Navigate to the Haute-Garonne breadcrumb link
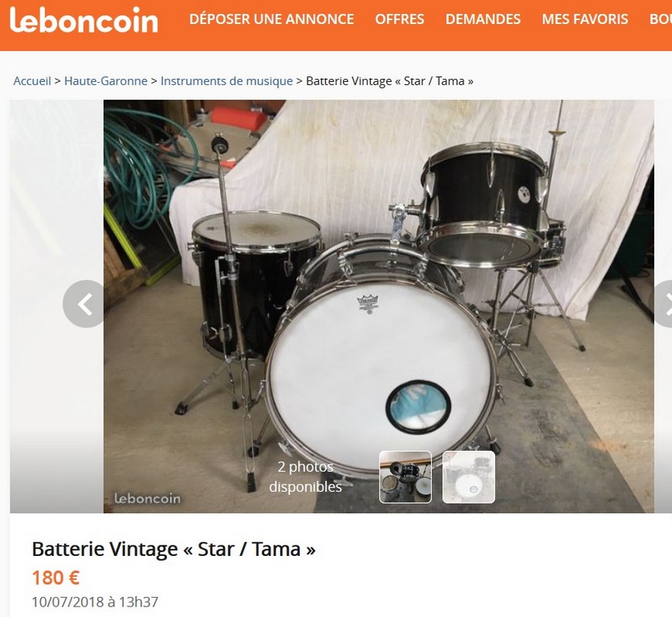672x617 pixels. [x=106, y=80]
